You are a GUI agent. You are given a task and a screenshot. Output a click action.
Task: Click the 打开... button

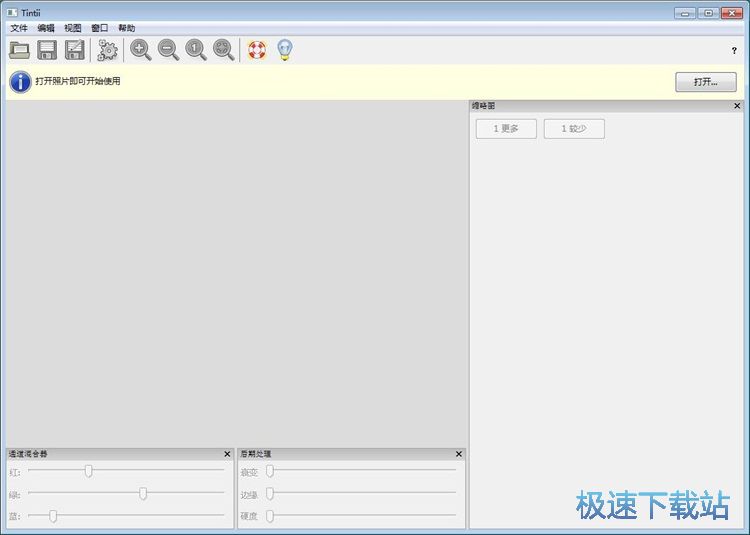(x=706, y=82)
